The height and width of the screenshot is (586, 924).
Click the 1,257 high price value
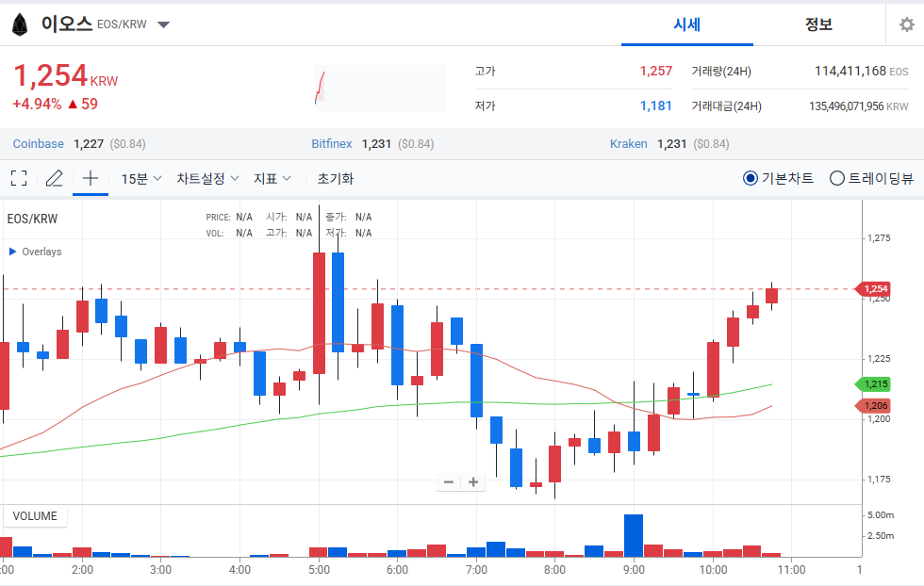pyautogui.click(x=656, y=72)
